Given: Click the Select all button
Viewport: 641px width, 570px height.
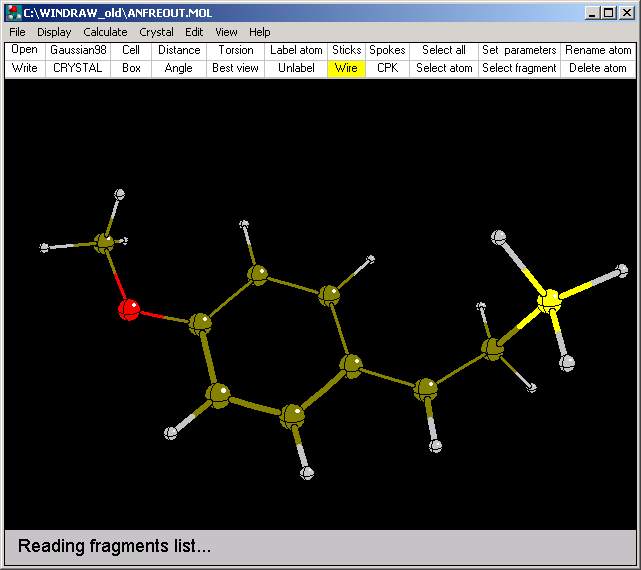Looking at the screenshot, I should coord(444,50).
